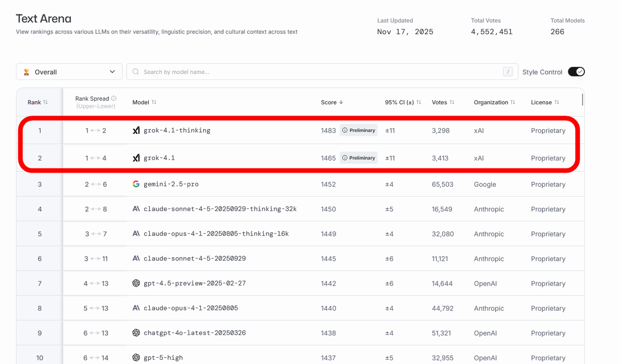The height and width of the screenshot is (364, 620).
Task: Click the slash shortcut icon in search box
Action: (508, 72)
